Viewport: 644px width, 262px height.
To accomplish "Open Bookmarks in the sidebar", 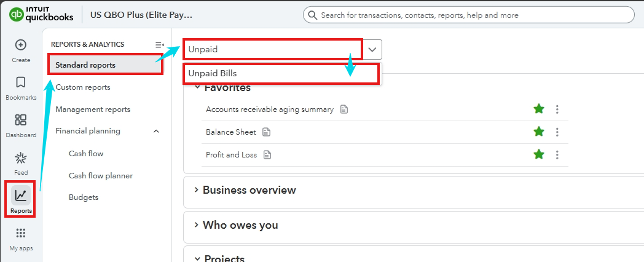I will click(x=20, y=82).
